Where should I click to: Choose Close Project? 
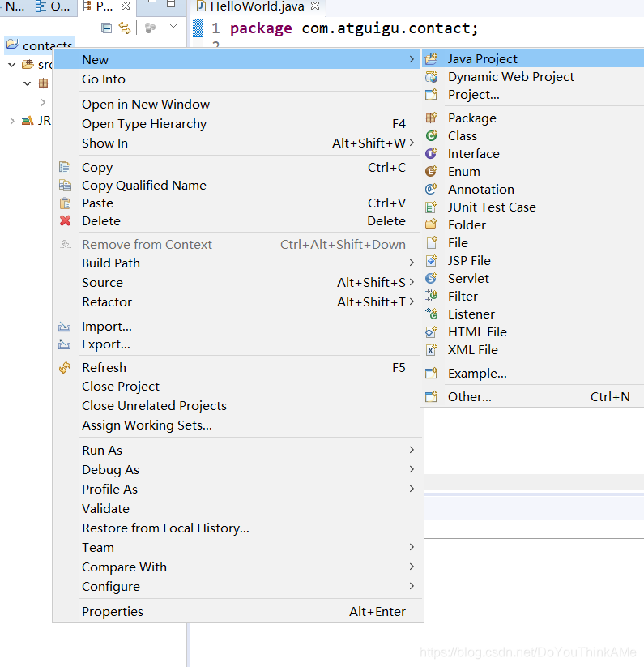238,387
